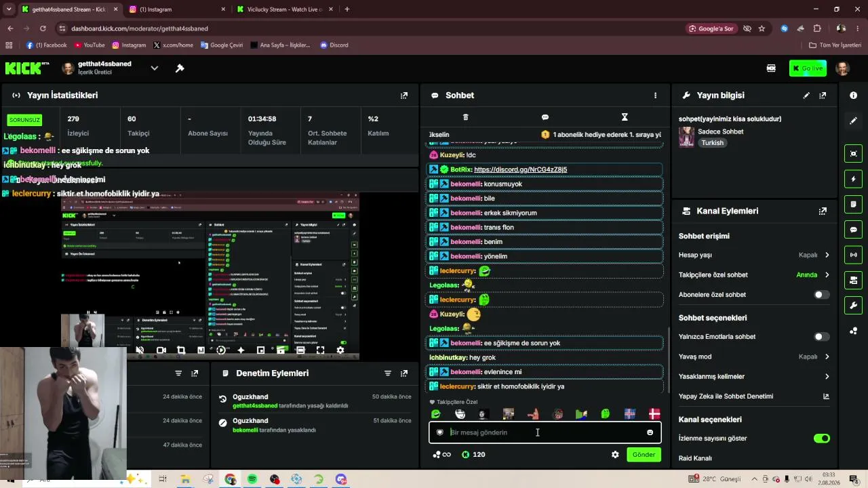Insert the Denmark flag emote
Image resolution: width=868 pixels, height=488 pixels.
coord(654,414)
